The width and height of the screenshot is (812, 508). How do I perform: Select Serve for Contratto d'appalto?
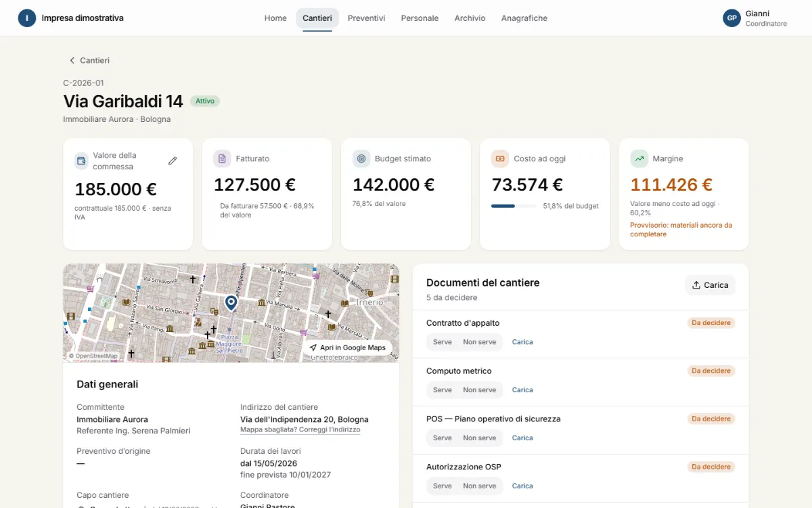click(x=443, y=342)
